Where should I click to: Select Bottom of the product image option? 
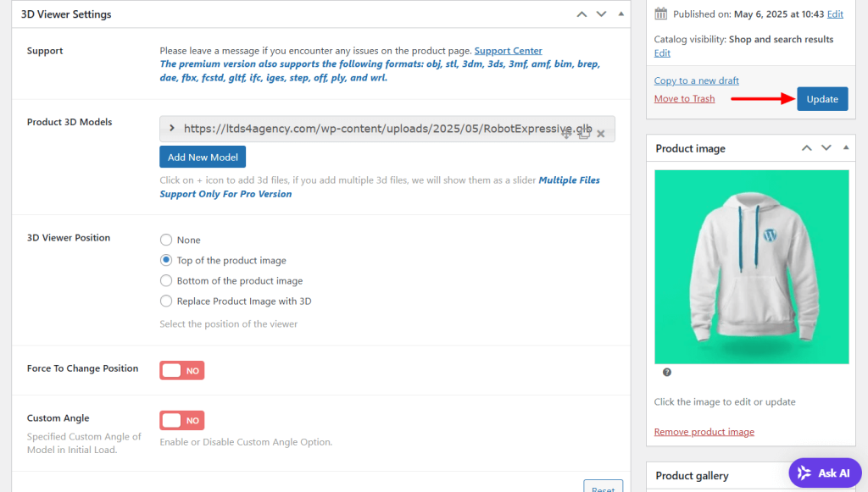point(166,281)
